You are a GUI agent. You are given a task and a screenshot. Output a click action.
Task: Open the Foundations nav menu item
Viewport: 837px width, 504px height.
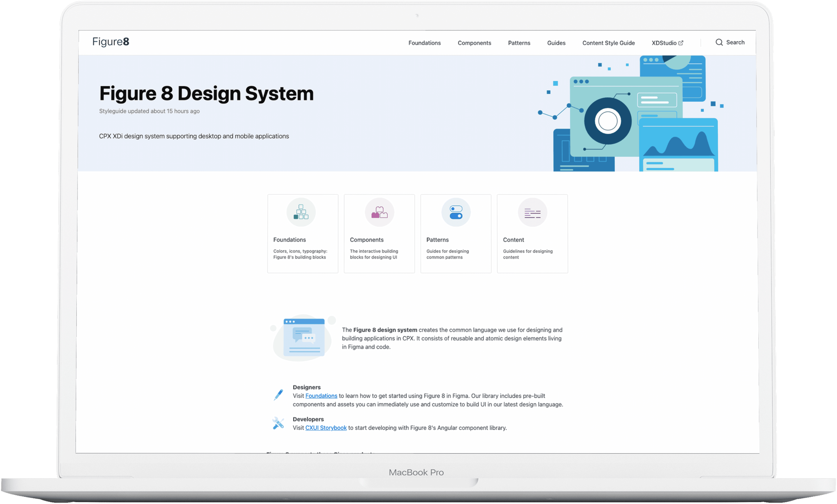coord(424,43)
